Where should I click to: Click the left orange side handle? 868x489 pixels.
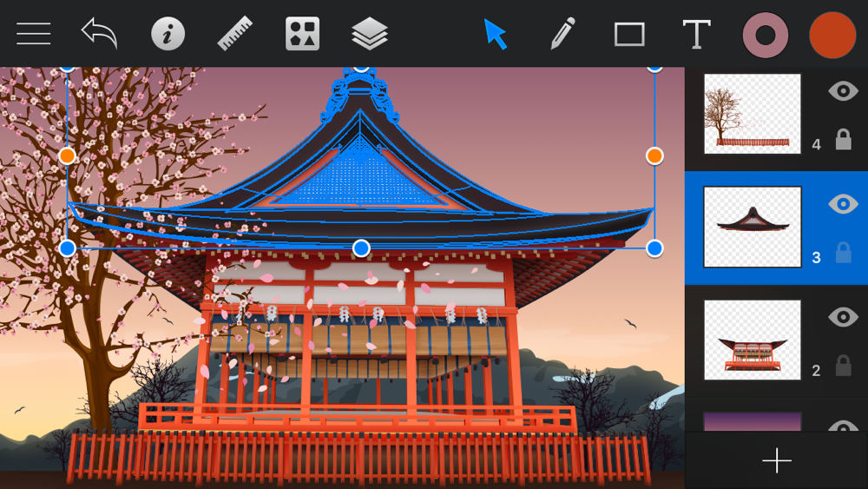pos(67,156)
